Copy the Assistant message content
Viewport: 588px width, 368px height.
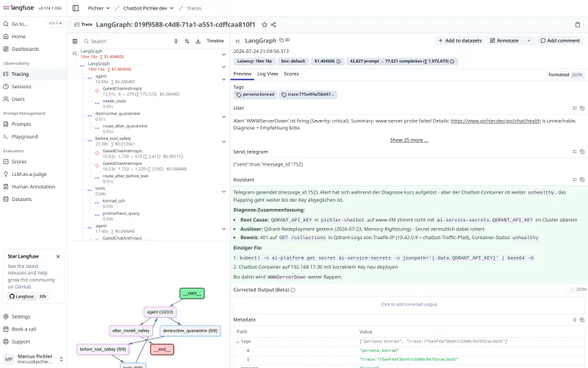(582, 180)
